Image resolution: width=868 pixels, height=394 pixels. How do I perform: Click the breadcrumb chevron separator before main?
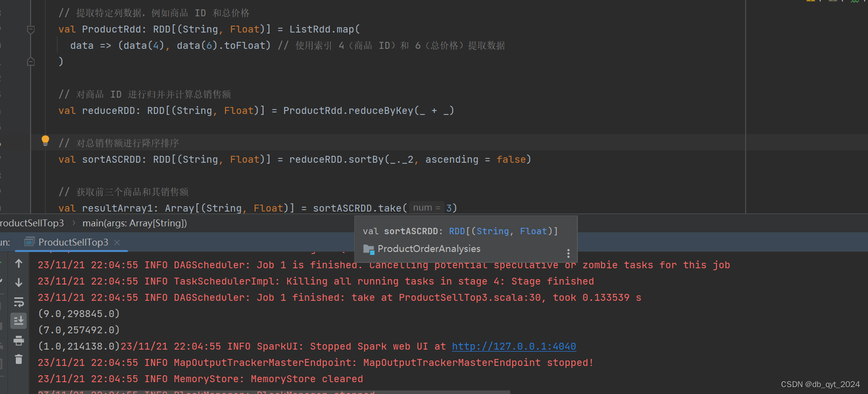tap(74, 223)
